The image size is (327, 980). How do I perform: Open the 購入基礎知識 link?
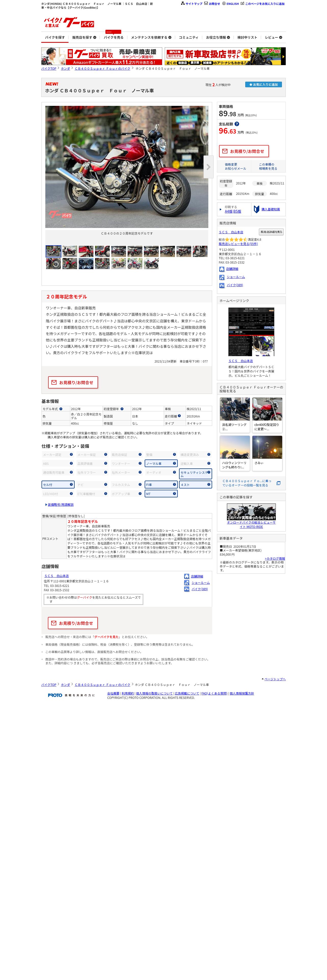pyautogui.click(x=270, y=209)
